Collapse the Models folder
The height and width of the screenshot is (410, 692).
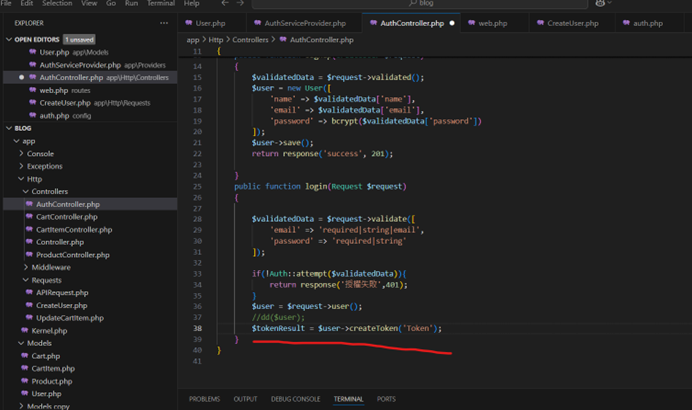click(22, 343)
